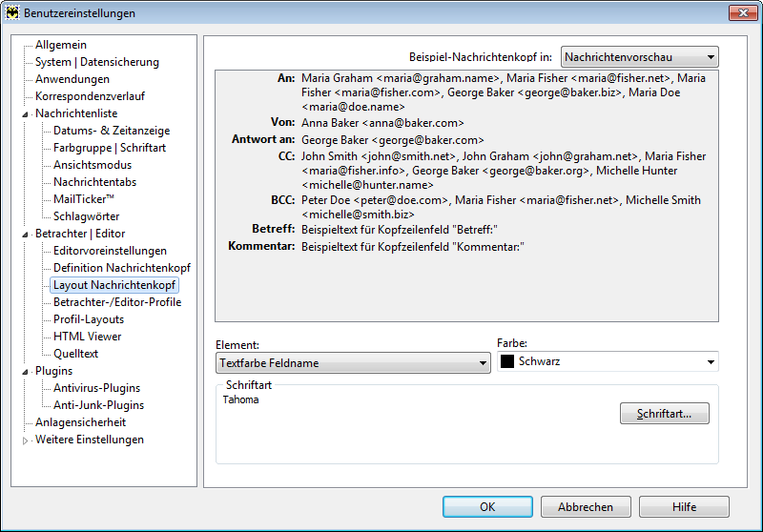Select Layout Nachrichtenkopf entry
This screenshot has height=532, width=763.
click(114, 285)
